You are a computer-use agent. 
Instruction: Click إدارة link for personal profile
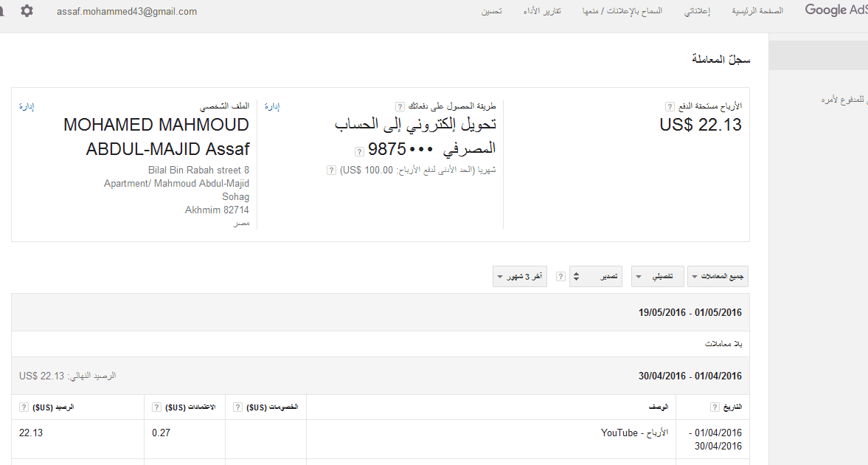point(27,106)
